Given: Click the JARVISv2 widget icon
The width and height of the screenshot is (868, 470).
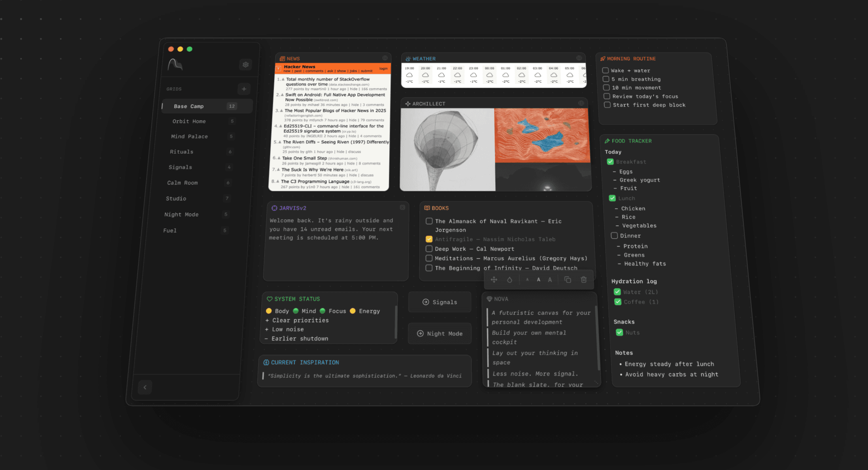Looking at the screenshot, I should click(274, 208).
